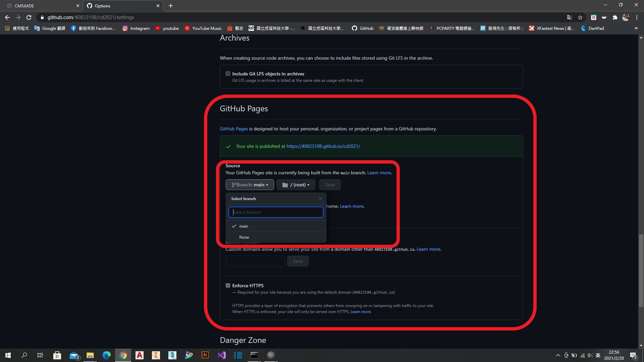
Task: Open Mail app from taskbar
Action: [x=74, y=355]
